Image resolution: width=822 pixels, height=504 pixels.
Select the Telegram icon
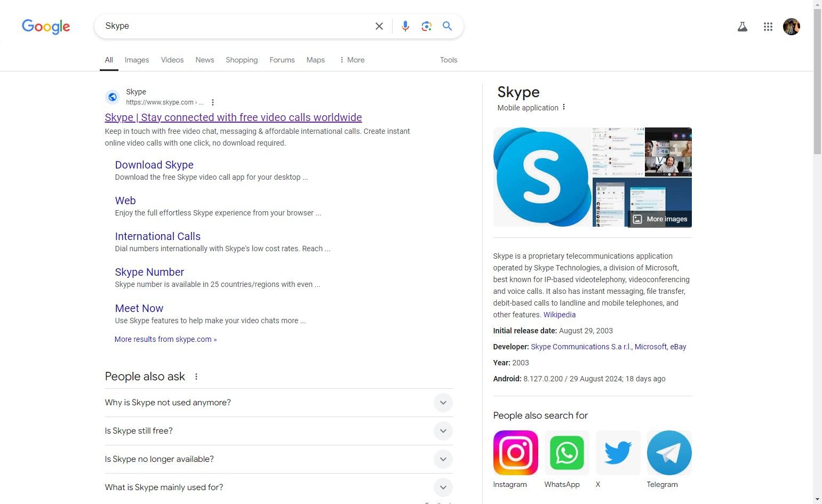point(669,453)
